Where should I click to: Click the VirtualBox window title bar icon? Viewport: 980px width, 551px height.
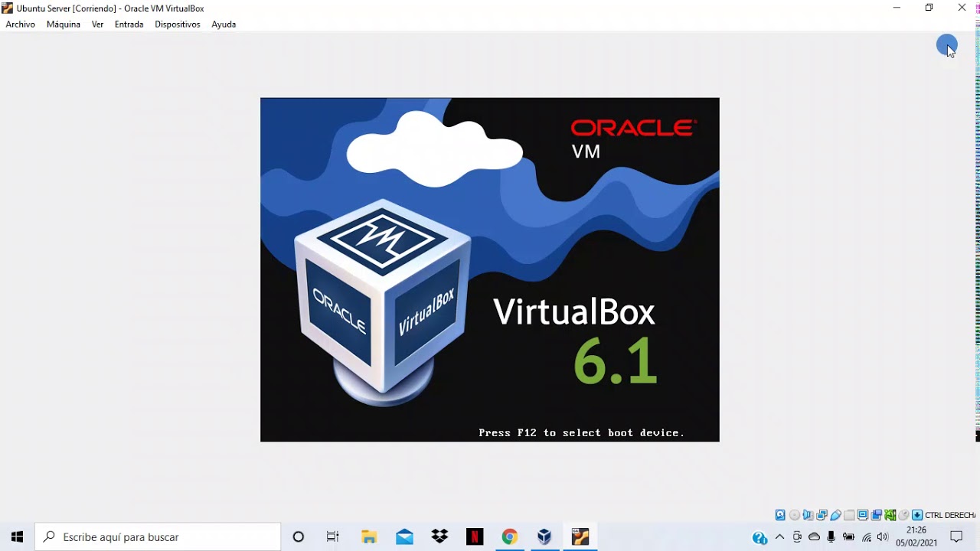[x=8, y=8]
